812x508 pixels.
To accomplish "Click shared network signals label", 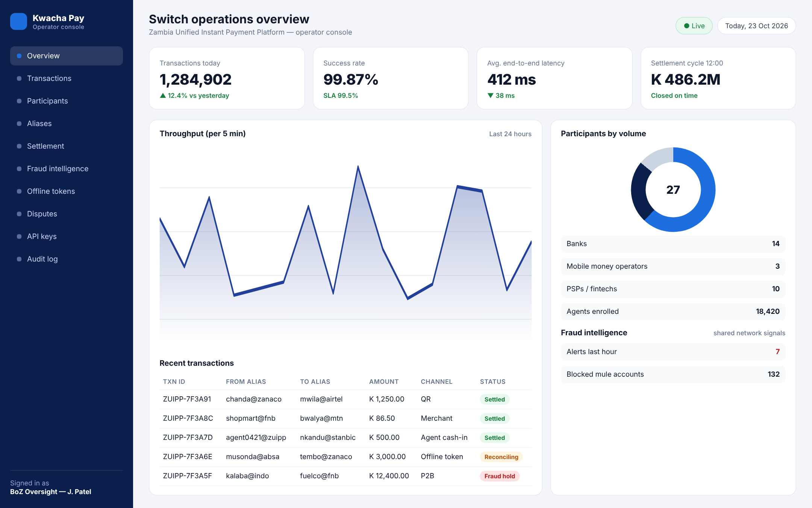I will (x=749, y=333).
